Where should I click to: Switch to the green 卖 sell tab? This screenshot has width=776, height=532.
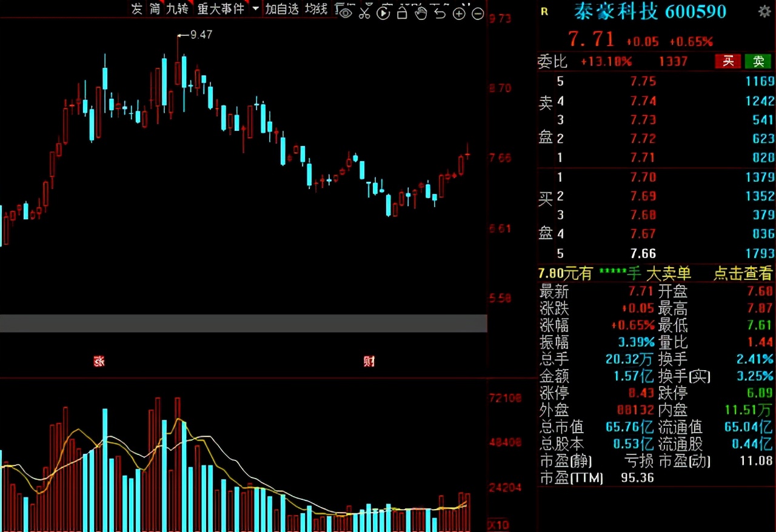(758, 62)
